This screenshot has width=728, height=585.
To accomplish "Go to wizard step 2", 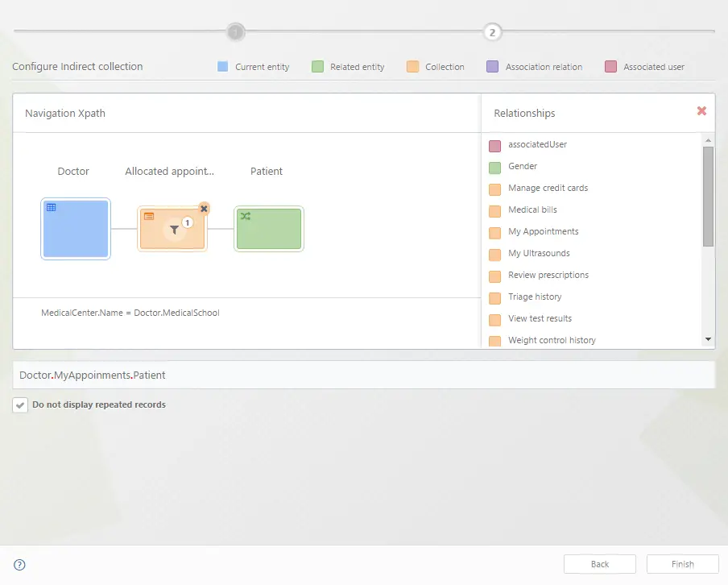I will (x=492, y=32).
